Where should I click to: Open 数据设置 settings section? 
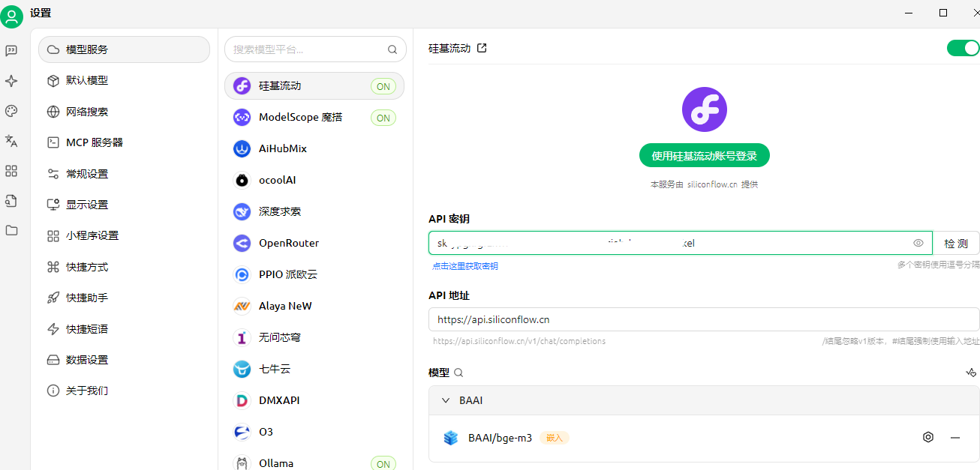point(124,360)
